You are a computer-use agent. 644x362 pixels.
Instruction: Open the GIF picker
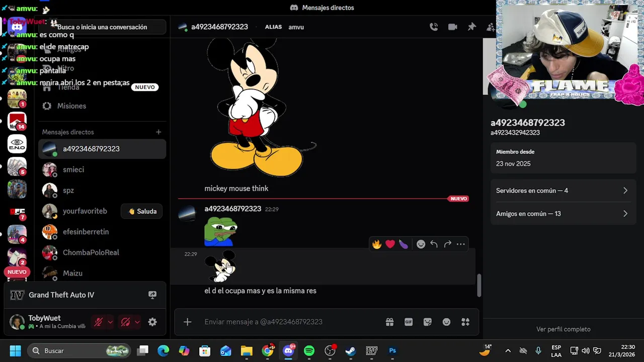click(409, 322)
